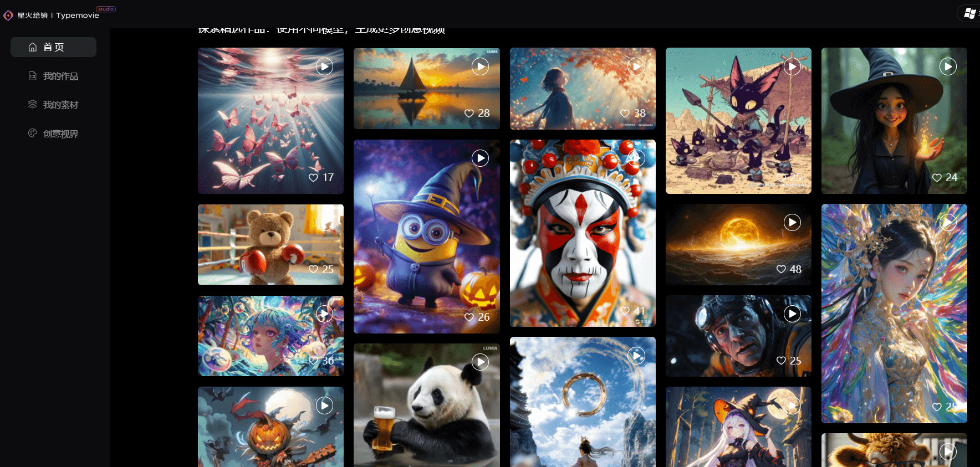Open 我的素材 in the sidebar
Image resolution: width=980 pixels, height=467 pixels.
(53, 105)
